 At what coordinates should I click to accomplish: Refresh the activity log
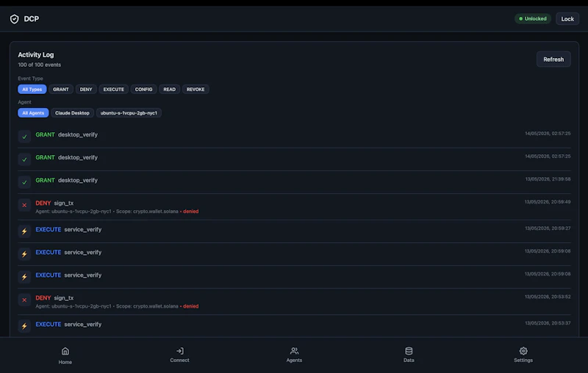[x=553, y=59]
